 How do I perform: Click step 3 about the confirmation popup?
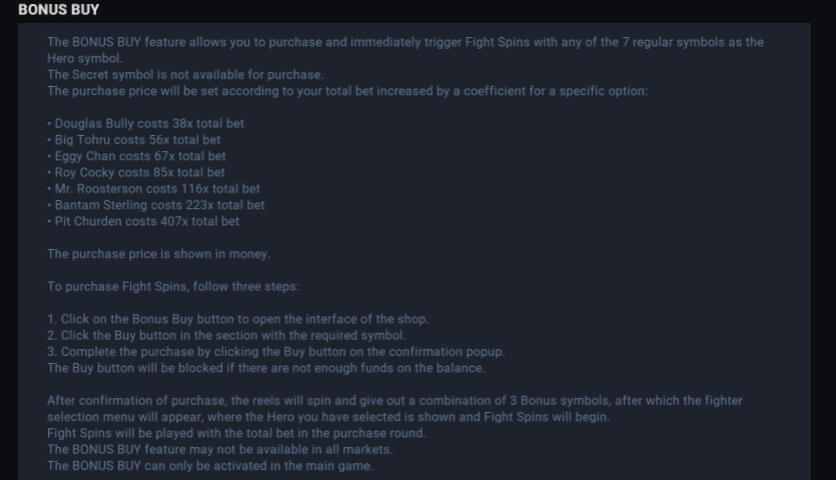[x=276, y=352]
